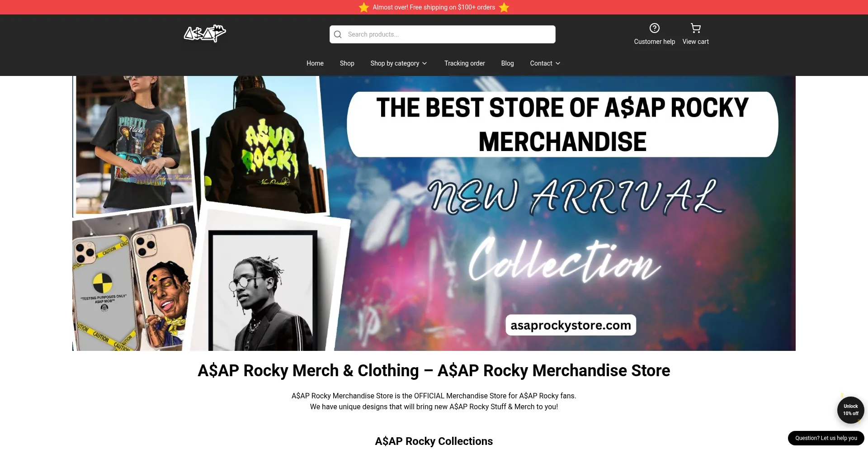Click the right star in promo banner
The height and width of the screenshot is (449, 868).
[x=504, y=7]
